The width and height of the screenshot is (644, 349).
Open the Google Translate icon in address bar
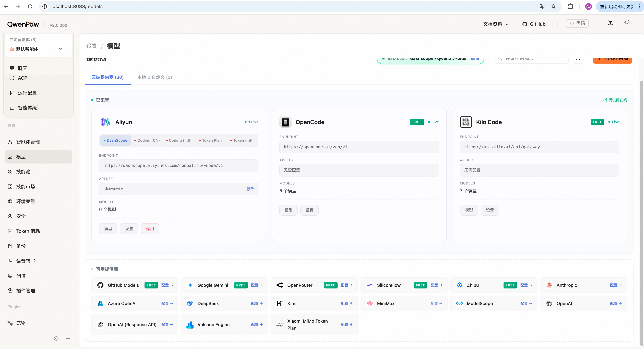(542, 6)
